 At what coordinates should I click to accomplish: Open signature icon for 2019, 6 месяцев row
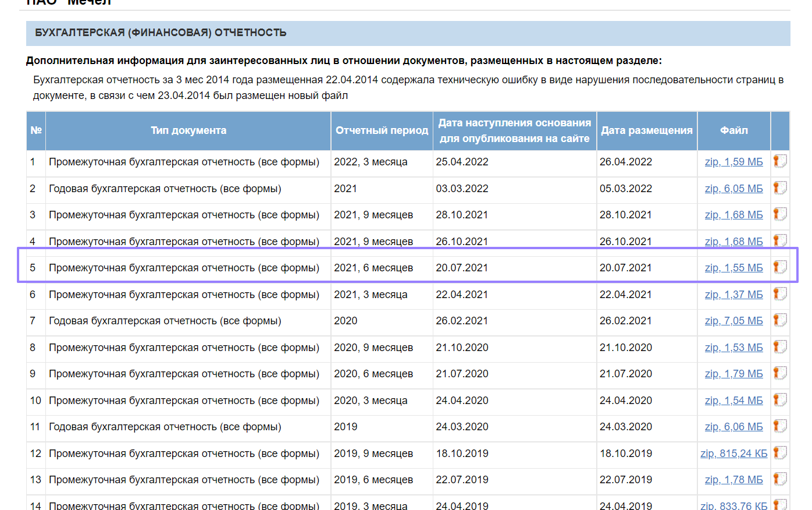click(x=780, y=479)
